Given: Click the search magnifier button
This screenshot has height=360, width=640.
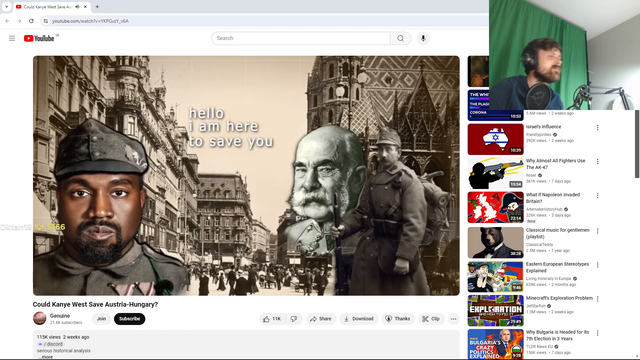Looking at the screenshot, I should tap(400, 38).
